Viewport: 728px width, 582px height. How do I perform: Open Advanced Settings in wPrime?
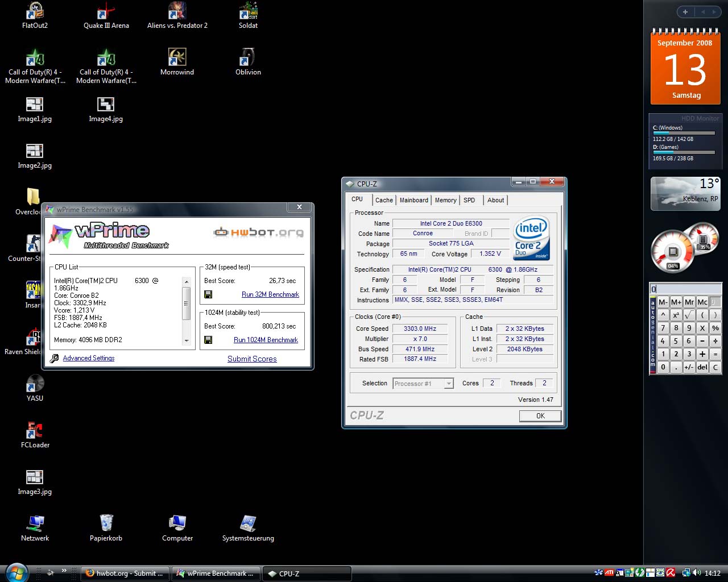(89, 358)
